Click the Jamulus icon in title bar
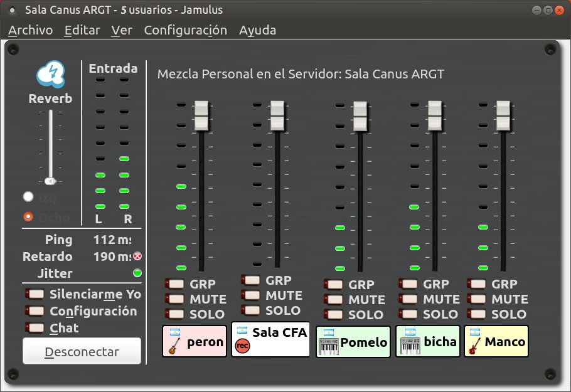Viewport: 571px width, 392px height. 12,11
